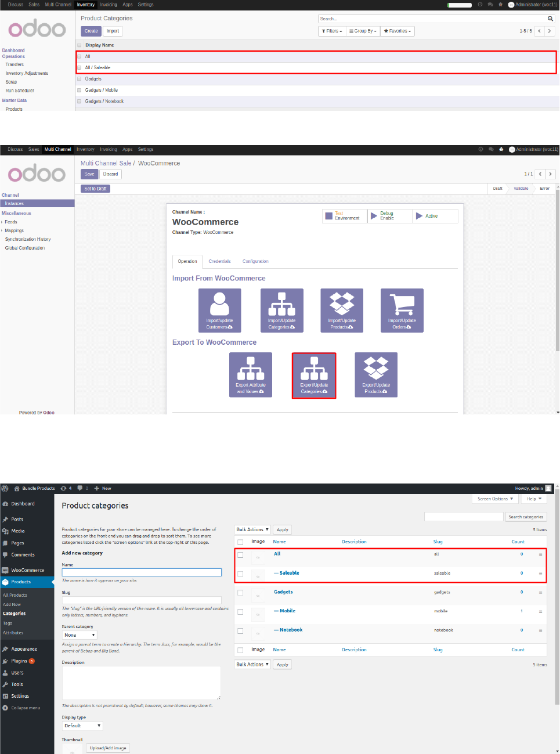Open the Filters dropdown
The height and width of the screenshot is (754, 560).
(x=332, y=31)
